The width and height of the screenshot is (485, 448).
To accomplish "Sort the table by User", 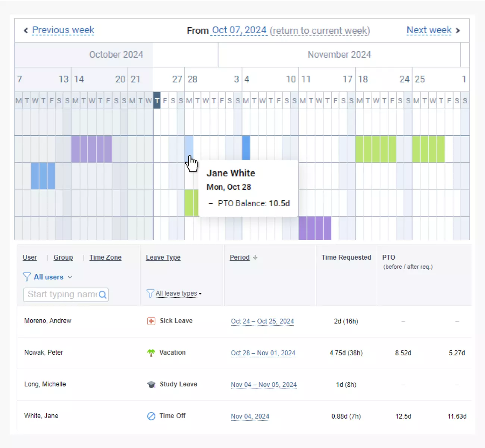I will [30, 257].
